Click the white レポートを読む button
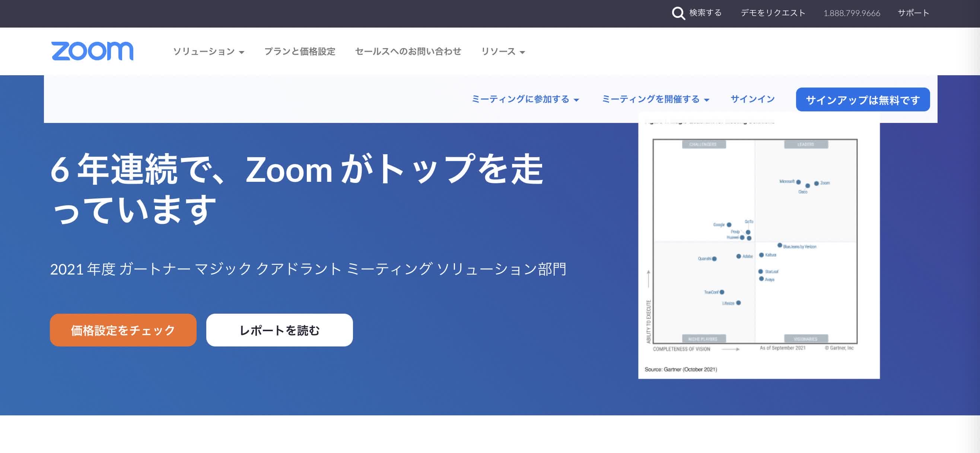Image resolution: width=980 pixels, height=453 pixels. [x=280, y=330]
